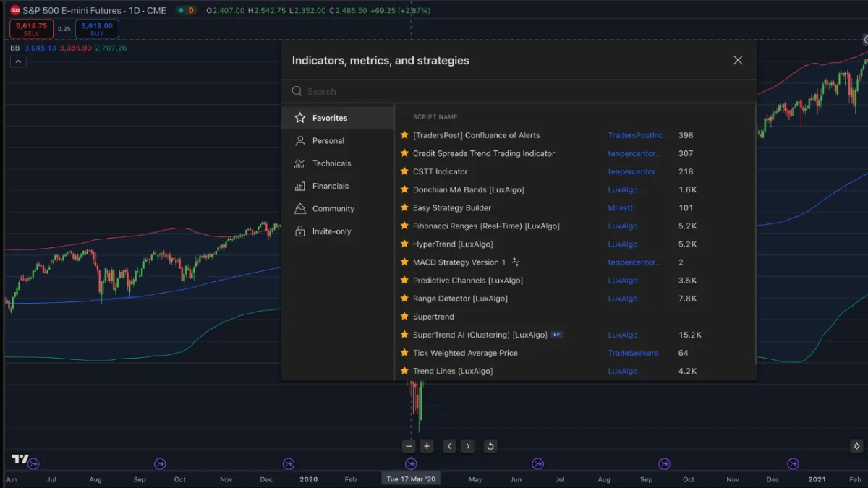
Task: Switch to the Personal scripts category
Action: 338,140
